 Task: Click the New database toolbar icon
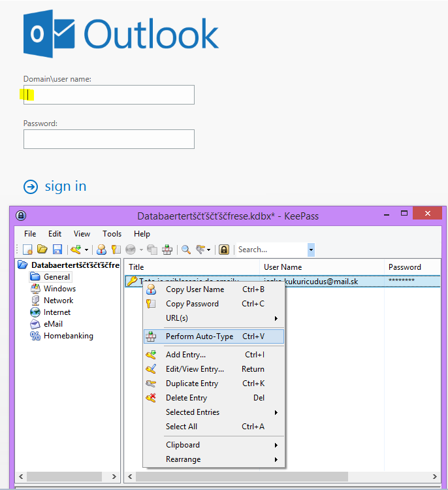[27, 250]
